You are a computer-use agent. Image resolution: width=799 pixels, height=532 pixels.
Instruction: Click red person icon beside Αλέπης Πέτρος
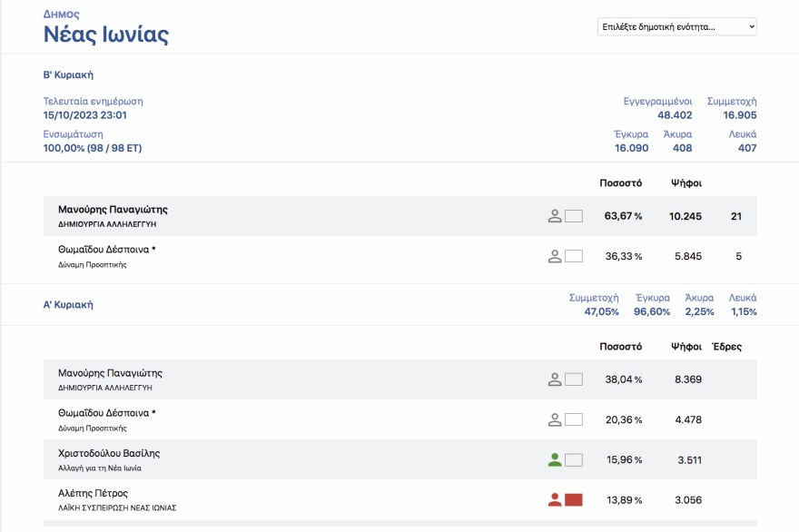555,499
